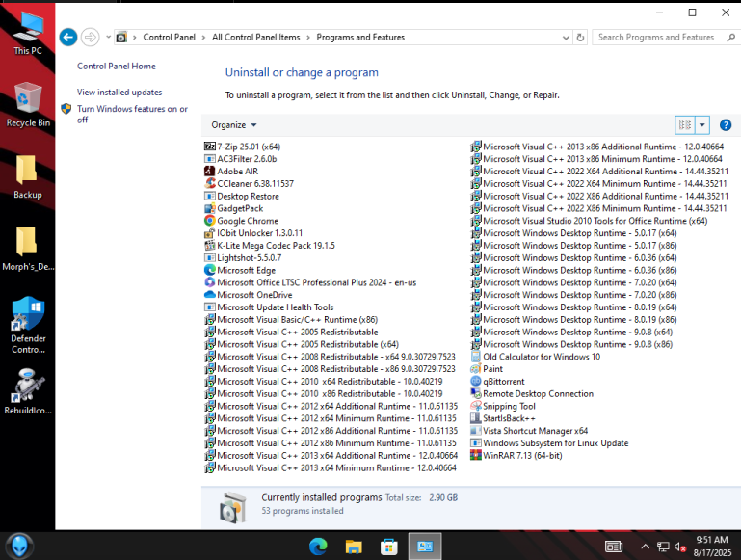The image size is (741, 560).
Task: Click the K-Lite Mega Codec Pack icon
Action: tap(209, 245)
